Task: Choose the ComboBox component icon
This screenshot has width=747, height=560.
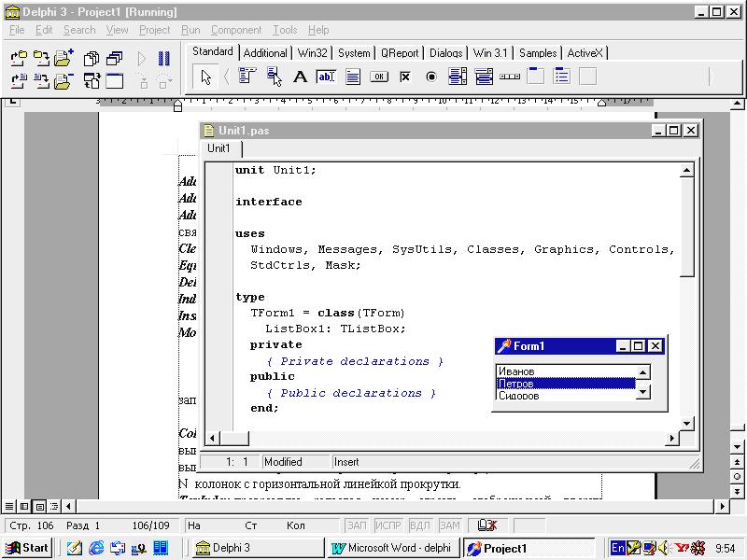Action: coord(484,77)
